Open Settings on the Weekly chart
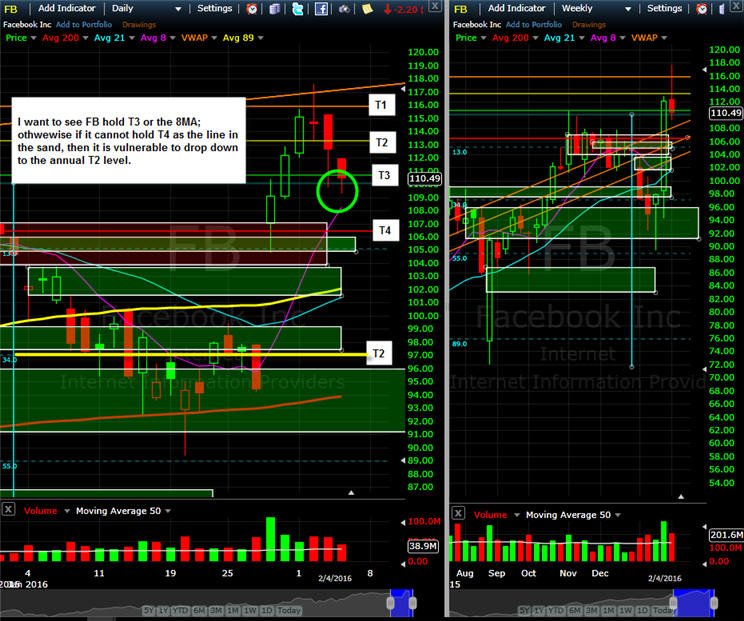 [x=664, y=8]
